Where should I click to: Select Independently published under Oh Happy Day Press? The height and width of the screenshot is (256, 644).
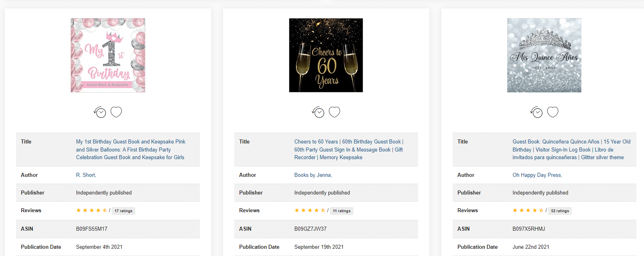click(x=540, y=193)
